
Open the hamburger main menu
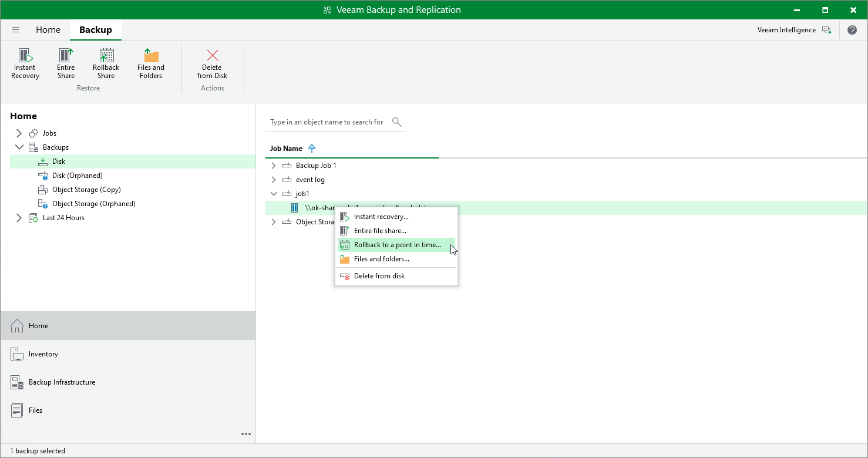tap(16, 30)
